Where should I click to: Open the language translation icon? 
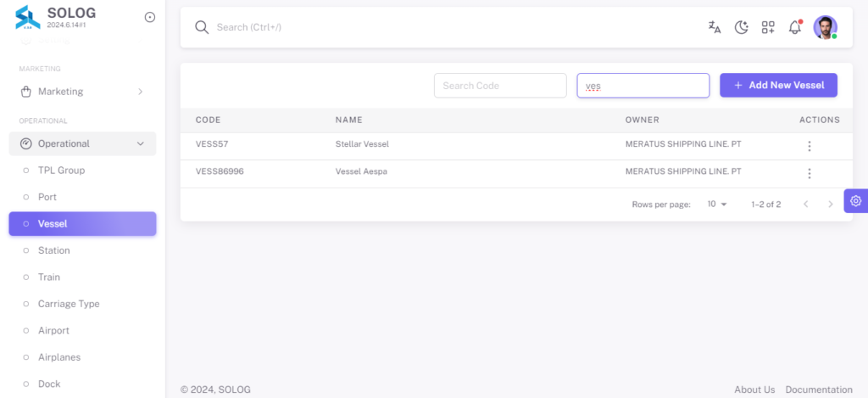715,27
